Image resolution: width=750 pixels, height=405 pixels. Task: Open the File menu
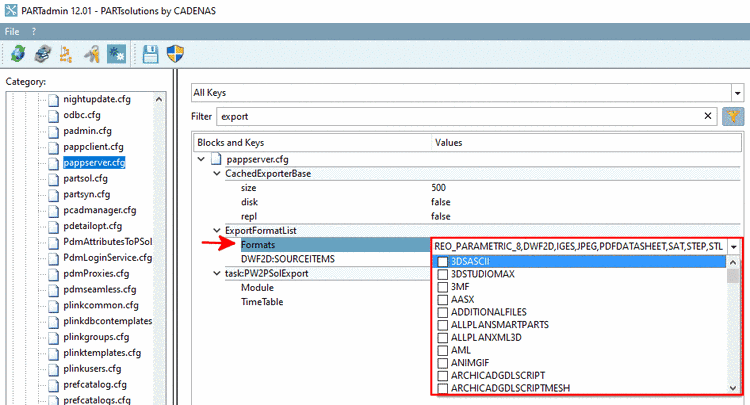[x=12, y=32]
